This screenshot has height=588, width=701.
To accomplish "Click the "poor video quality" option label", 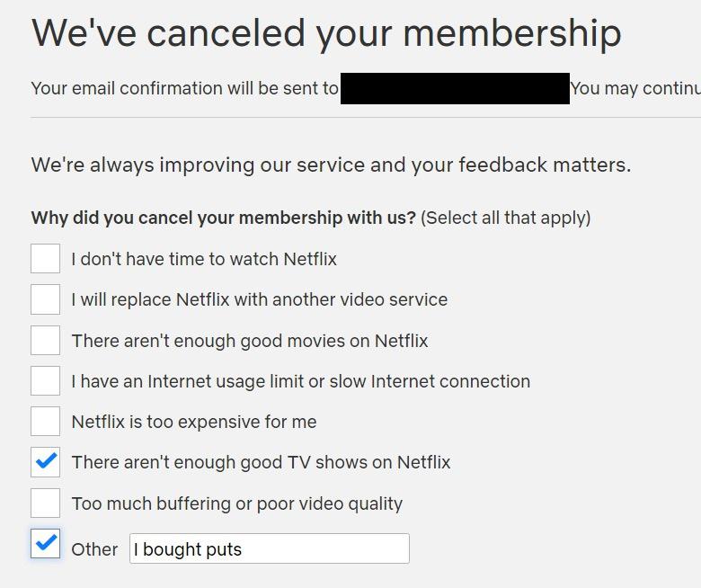I will pyautogui.click(x=236, y=503).
